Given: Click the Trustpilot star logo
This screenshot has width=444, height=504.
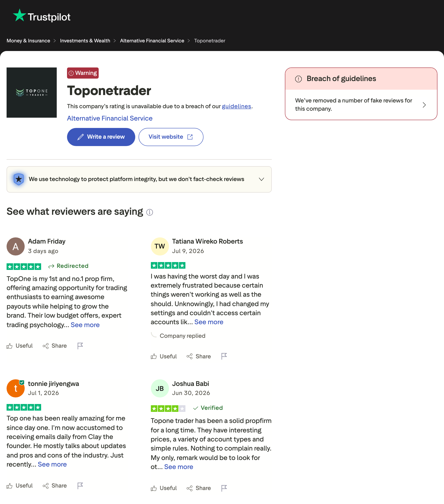Looking at the screenshot, I should (20, 15).
